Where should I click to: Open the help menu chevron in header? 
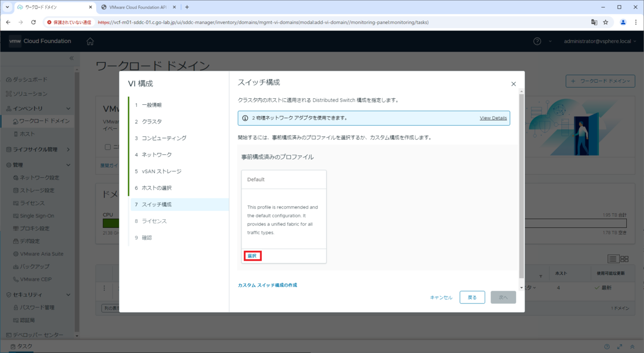pyautogui.click(x=550, y=41)
